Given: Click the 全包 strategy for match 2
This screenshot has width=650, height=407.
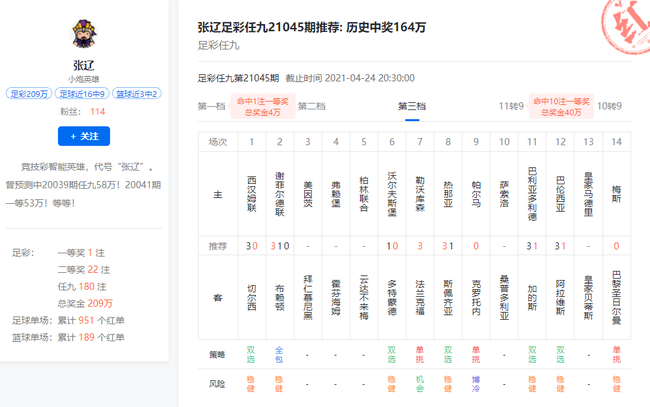Looking at the screenshot, I should (x=279, y=355).
